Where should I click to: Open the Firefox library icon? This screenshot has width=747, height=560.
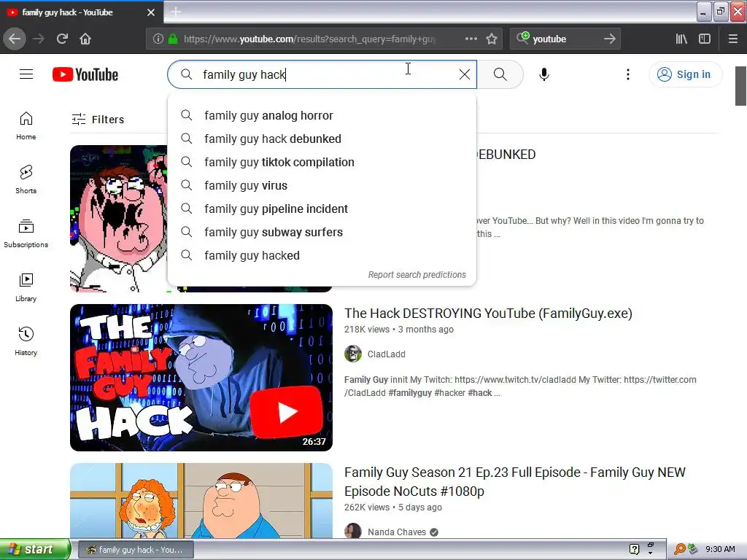click(x=681, y=39)
